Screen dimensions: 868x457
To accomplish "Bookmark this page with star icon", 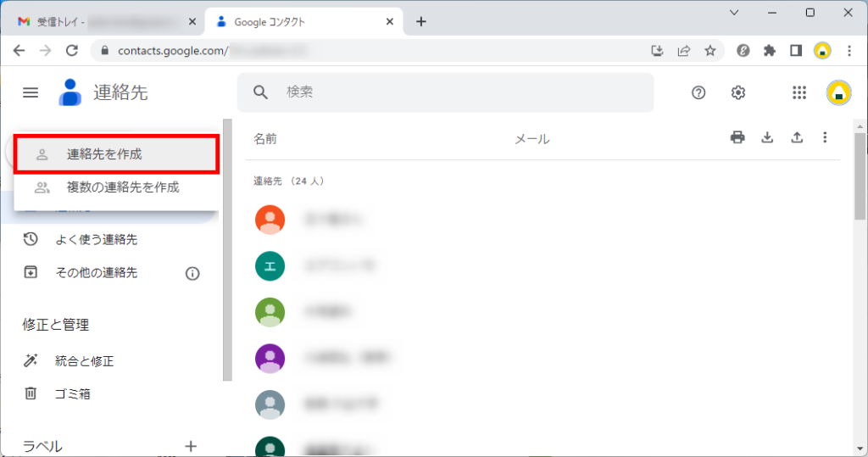I will (x=709, y=50).
